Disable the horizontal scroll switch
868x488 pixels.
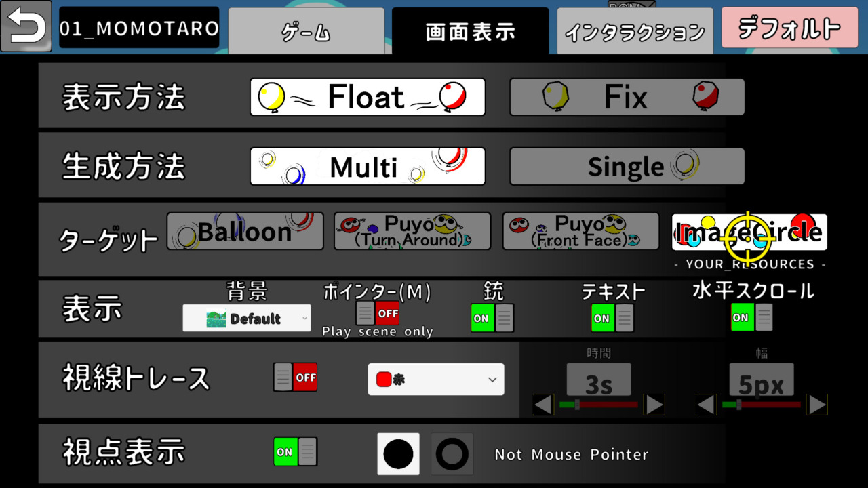coord(751,317)
